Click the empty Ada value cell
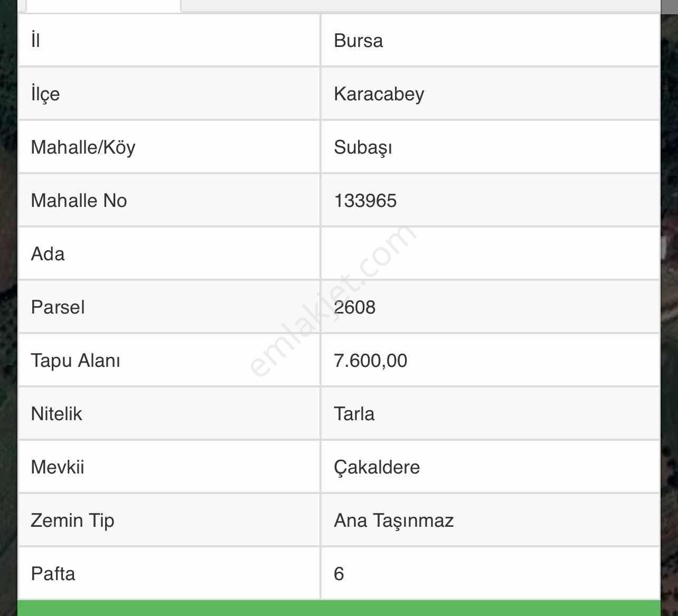This screenshot has height=616, width=678. [489, 254]
